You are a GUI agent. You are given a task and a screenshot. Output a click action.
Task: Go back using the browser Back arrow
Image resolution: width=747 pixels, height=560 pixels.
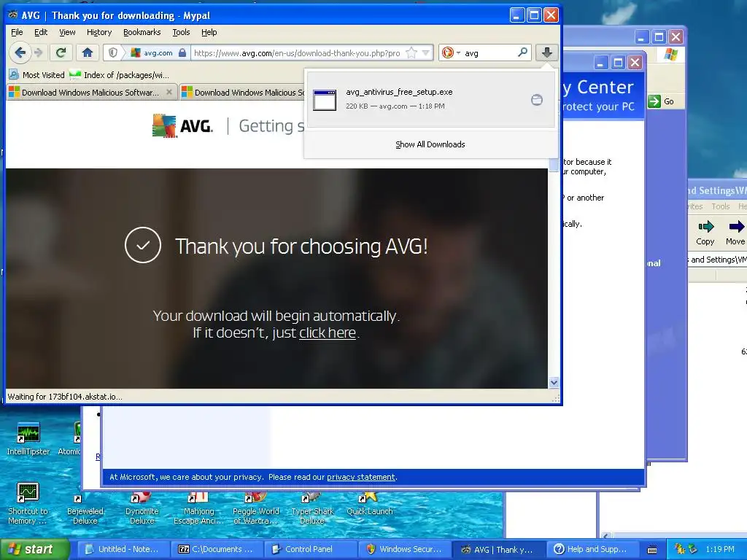20,52
